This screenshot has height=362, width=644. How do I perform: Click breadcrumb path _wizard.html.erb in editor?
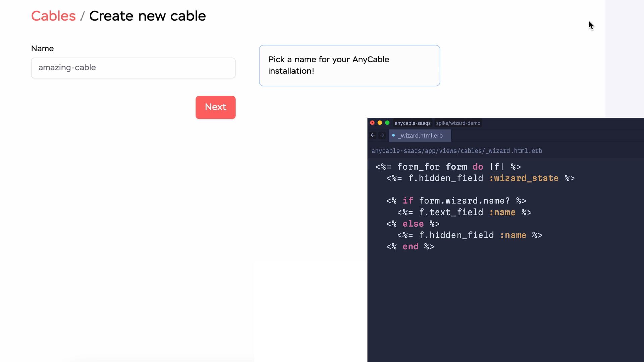pos(514,151)
